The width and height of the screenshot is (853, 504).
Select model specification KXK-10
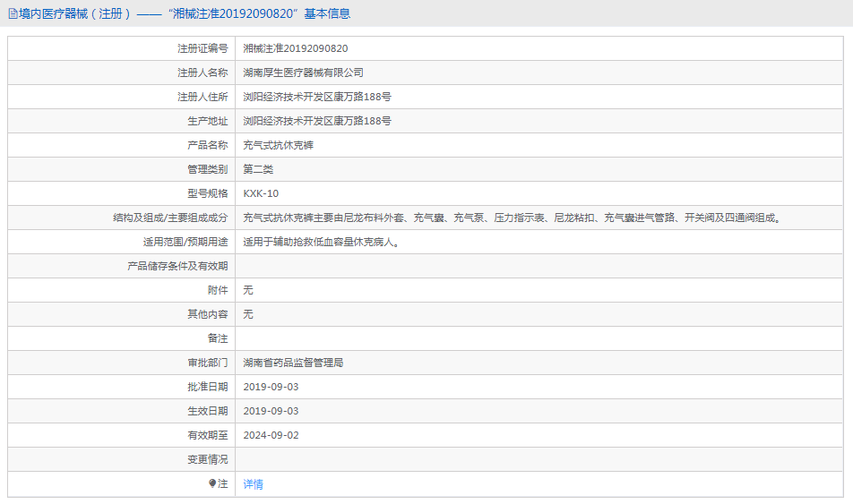coord(261,193)
